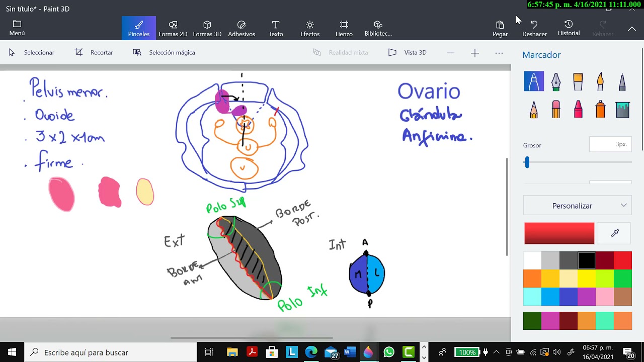The height and width of the screenshot is (362, 644).
Task: Pick the black color swatch
Action: point(587,260)
